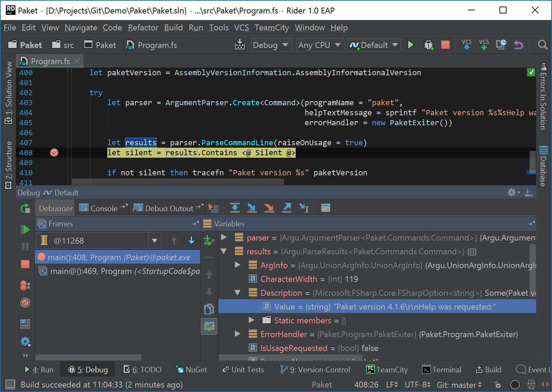Click the editor horizontal scrollbar
552x392 pixels.
tap(178, 182)
